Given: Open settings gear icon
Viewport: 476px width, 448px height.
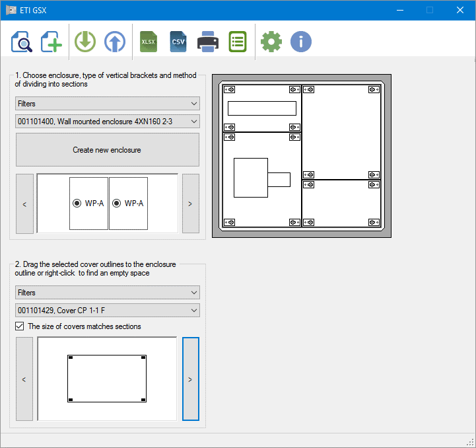Looking at the screenshot, I should (x=271, y=42).
